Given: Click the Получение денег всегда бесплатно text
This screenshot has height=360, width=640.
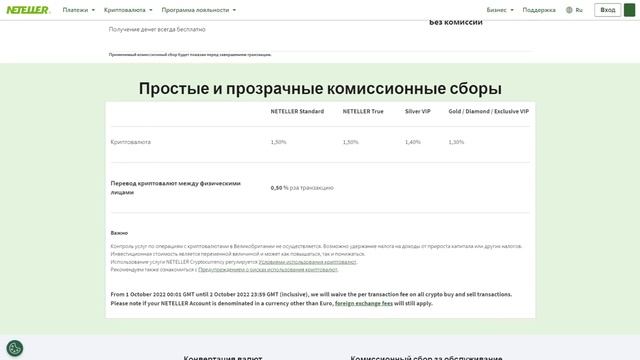Looking at the screenshot, I should 157,29.
